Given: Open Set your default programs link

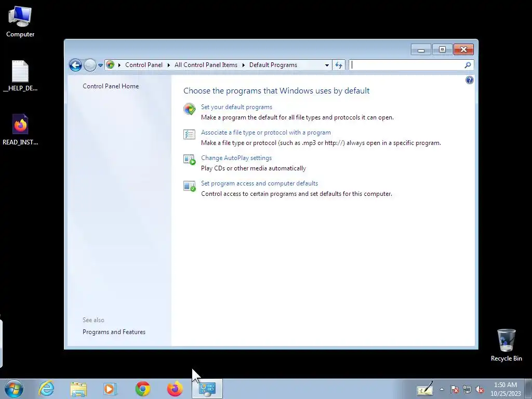Looking at the screenshot, I should pos(236,107).
